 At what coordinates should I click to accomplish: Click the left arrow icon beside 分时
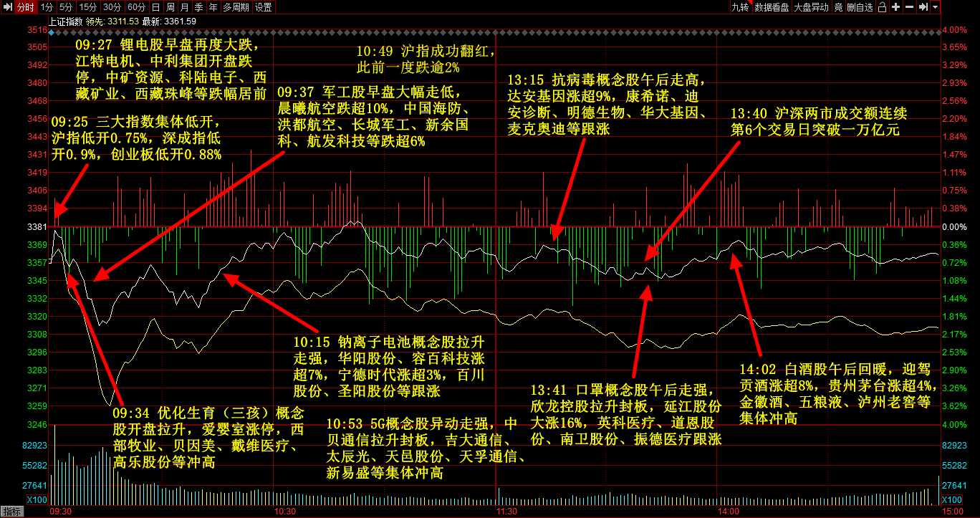(x=7, y=7)
